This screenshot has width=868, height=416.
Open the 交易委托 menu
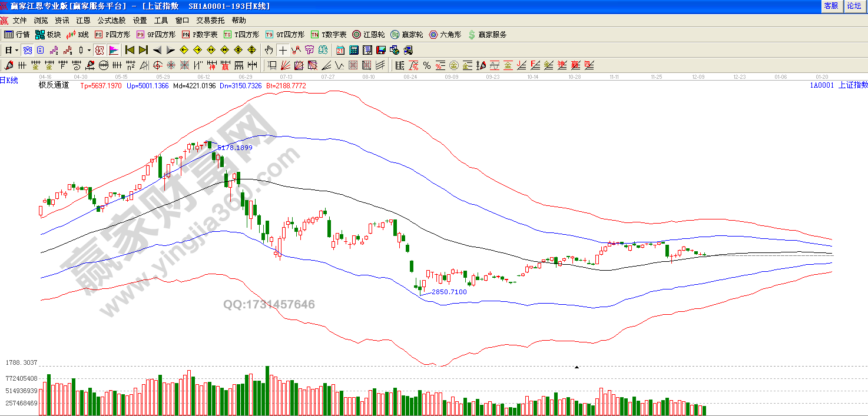(x=210, y=20)
